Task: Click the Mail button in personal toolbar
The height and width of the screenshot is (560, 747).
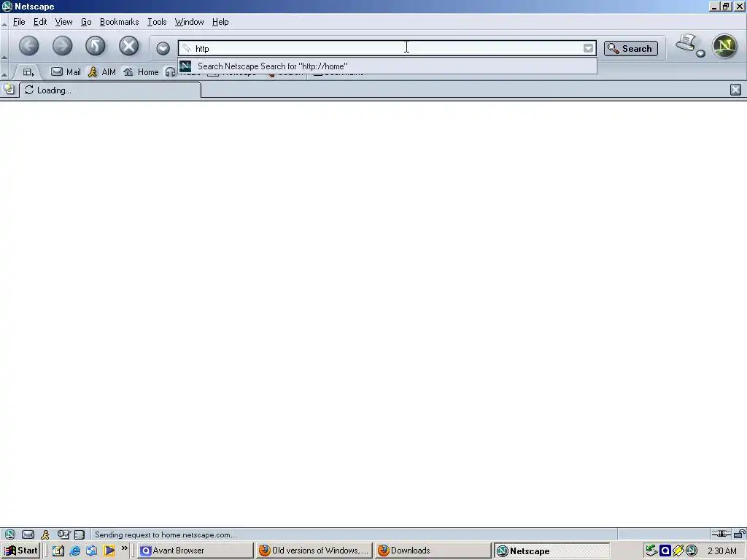Action: (66, 72)
